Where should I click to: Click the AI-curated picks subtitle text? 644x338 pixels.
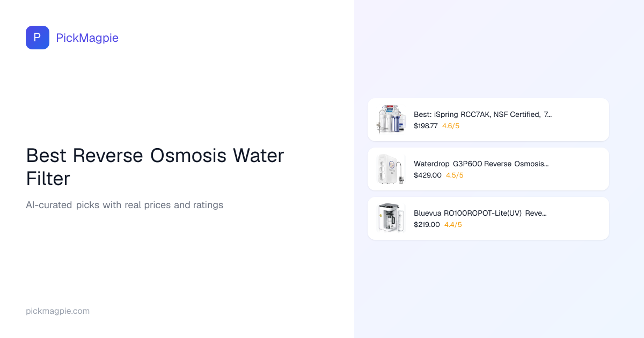(125, 205)
